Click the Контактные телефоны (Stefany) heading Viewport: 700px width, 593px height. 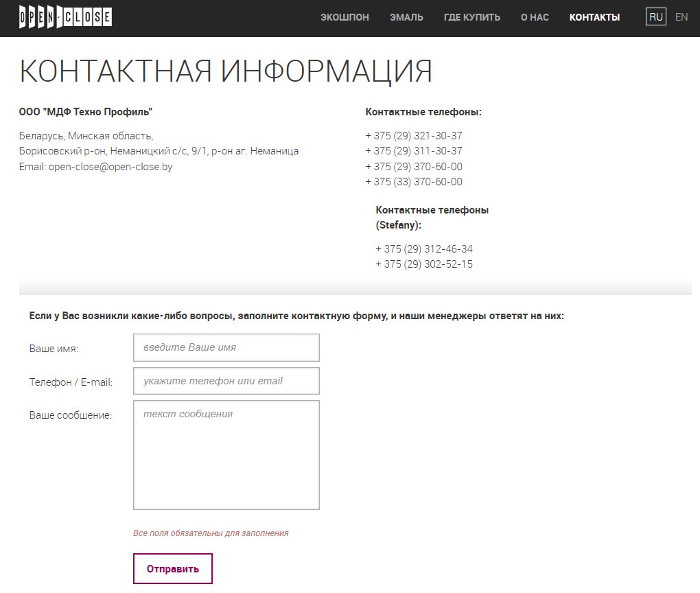click(432, 218)
